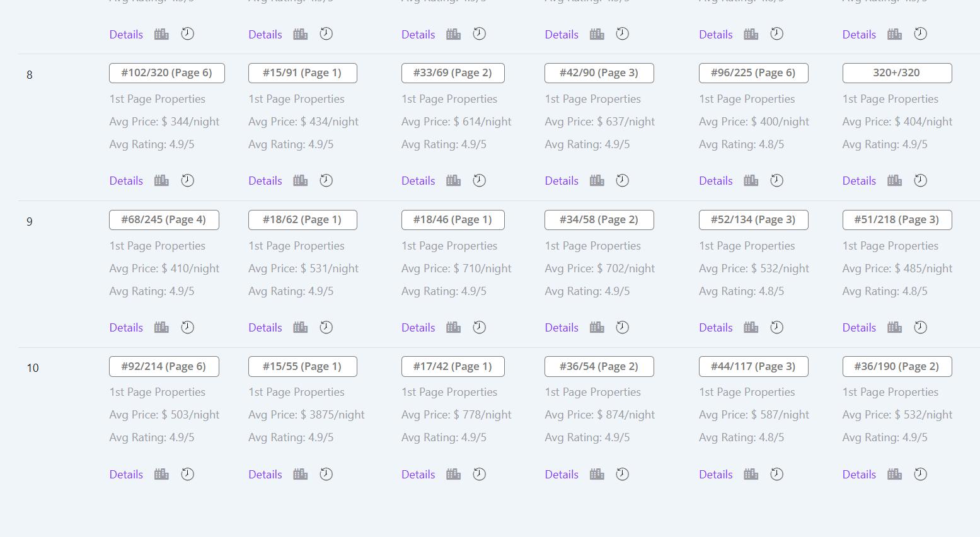Click buildings icon below the #33/69 ranking
The image size is (980, 537).
click(453, 181)
